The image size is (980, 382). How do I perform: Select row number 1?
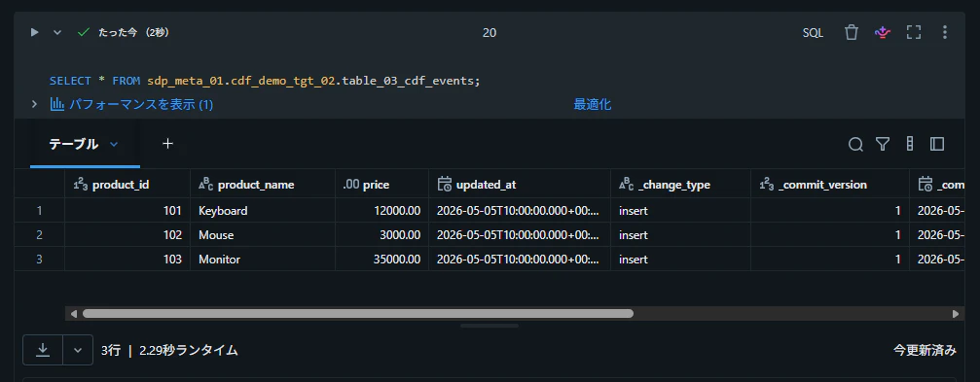pyautogui.click(x=39, y=211)
